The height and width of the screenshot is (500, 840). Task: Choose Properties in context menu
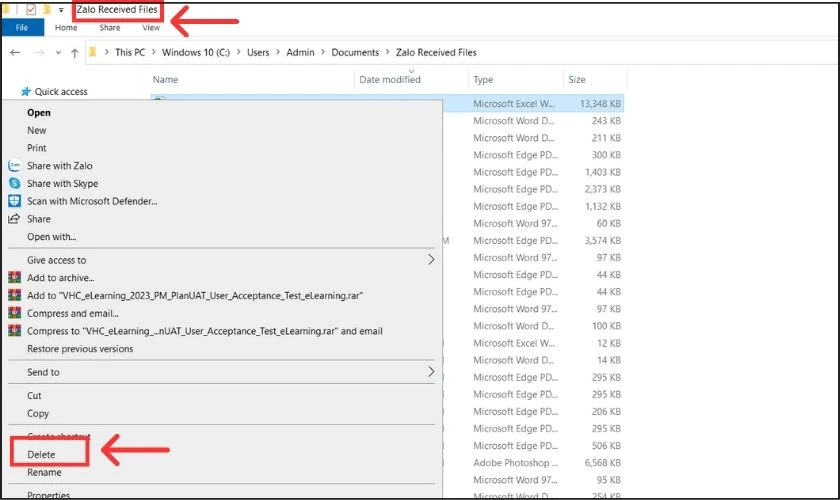point(48,495)
